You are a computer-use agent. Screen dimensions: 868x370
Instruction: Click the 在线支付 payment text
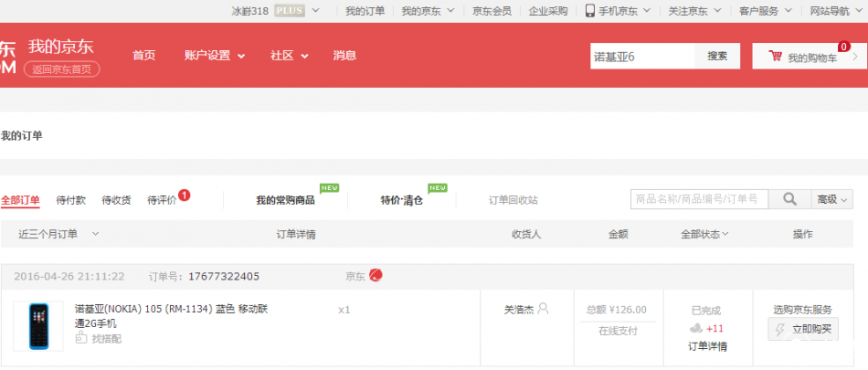[618, 331]
